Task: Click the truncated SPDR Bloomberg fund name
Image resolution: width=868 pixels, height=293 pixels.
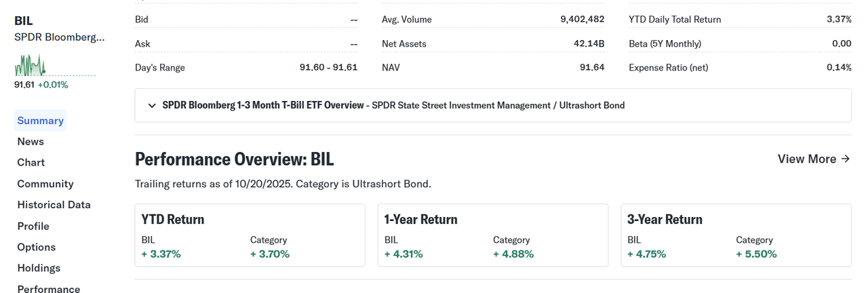Action: click(x=60, y=37)
